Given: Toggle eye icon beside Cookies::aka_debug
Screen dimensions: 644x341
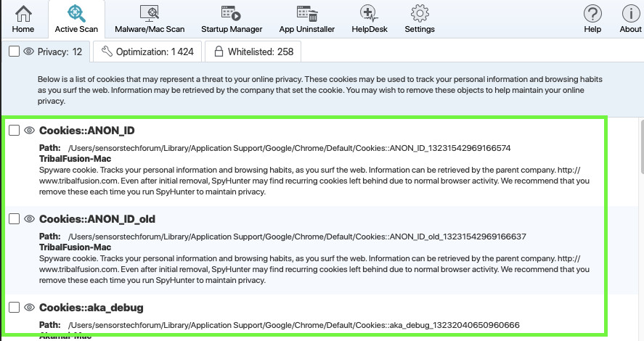Looking at the screenshot, I should (x=29, y=308).
